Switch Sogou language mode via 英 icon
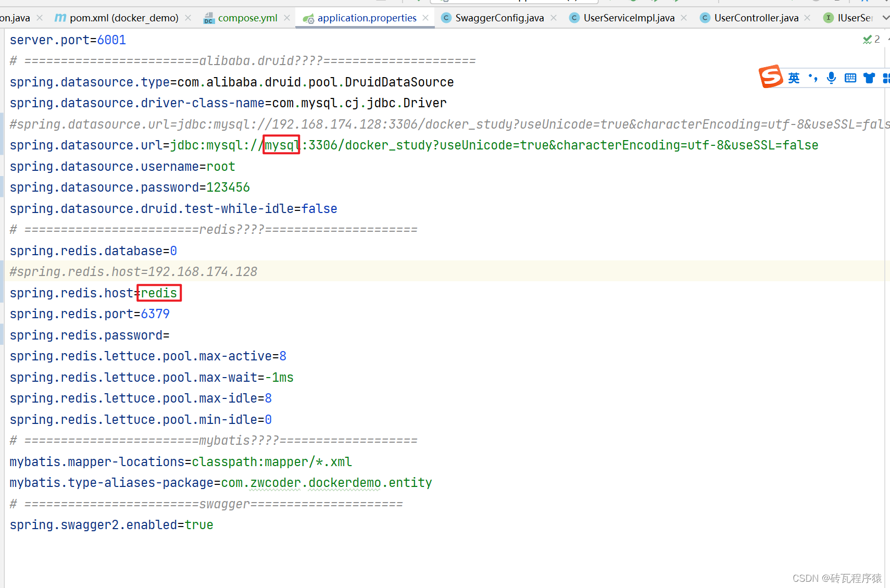Viewport: 890px width, 588px height. click(x=794, y=78)
